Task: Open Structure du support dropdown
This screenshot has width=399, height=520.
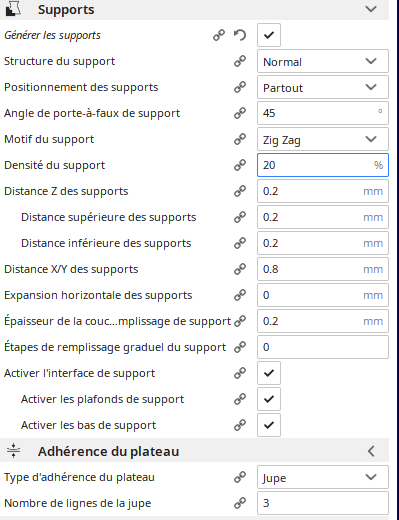Action: point(323,61)
